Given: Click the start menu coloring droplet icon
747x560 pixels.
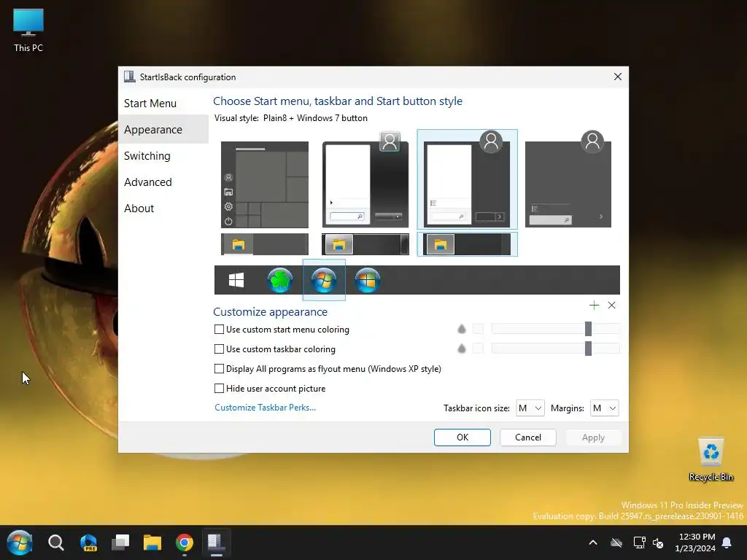Looking at the screenshot, I should [461, 329].
